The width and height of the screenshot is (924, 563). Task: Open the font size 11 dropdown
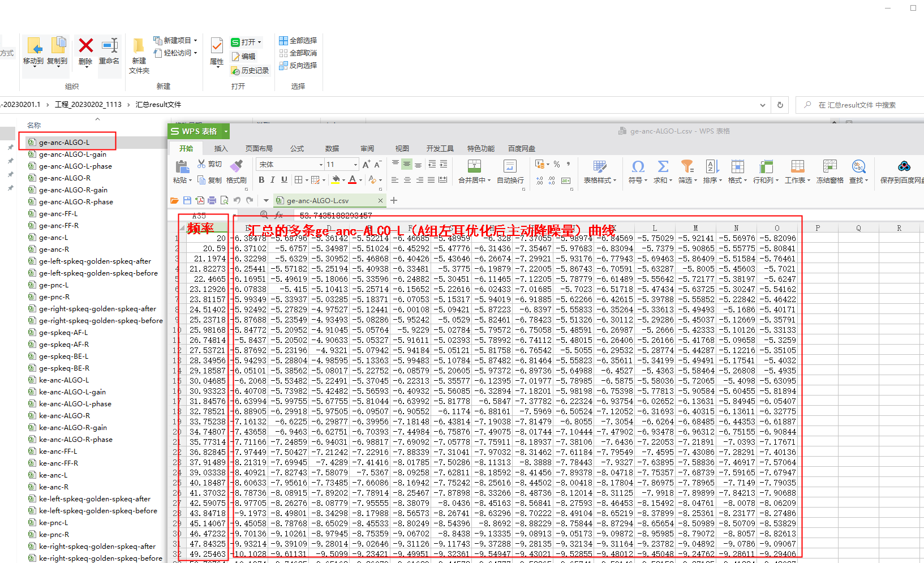(x=355, y=165)
